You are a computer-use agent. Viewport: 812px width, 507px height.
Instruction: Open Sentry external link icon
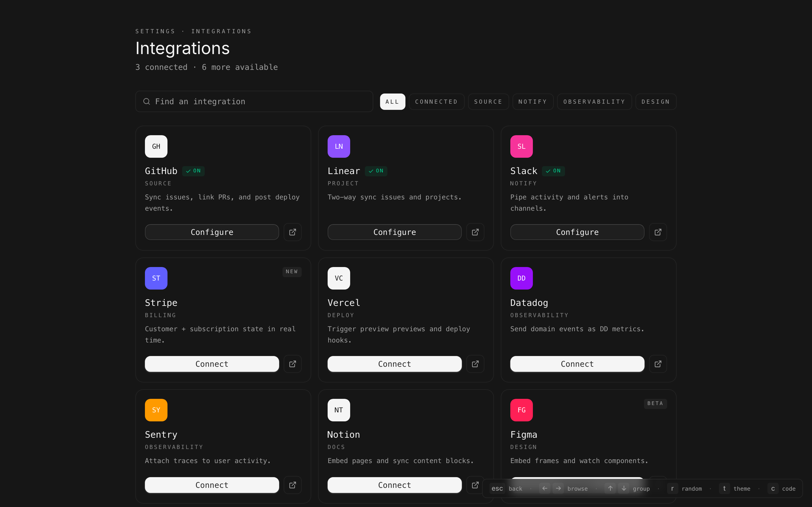coord(292,485)
